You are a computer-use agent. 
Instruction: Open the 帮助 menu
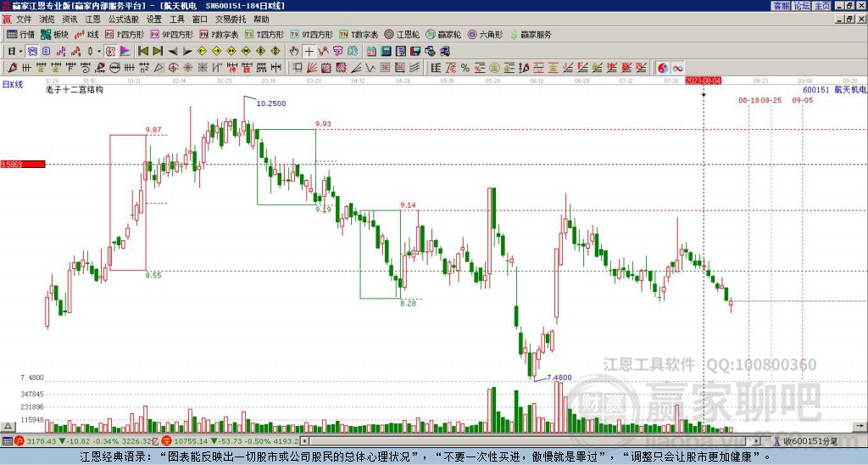[x=261, y=20]
